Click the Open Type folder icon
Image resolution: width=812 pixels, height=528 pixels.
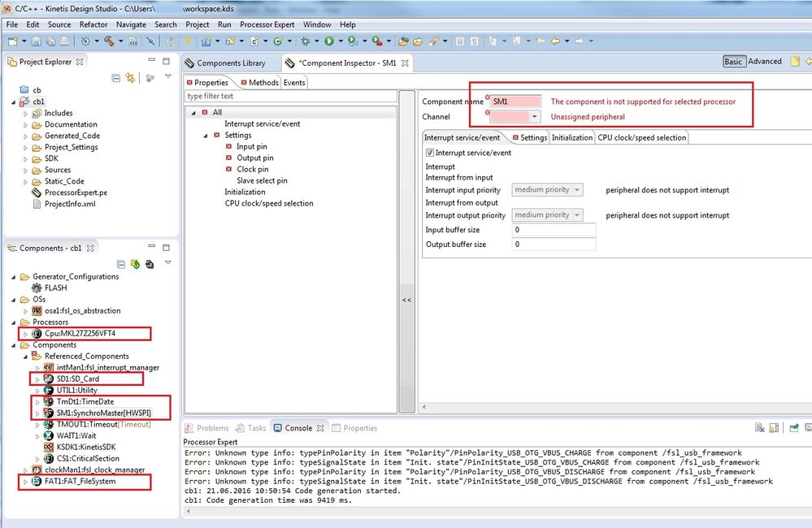[404, 41]
